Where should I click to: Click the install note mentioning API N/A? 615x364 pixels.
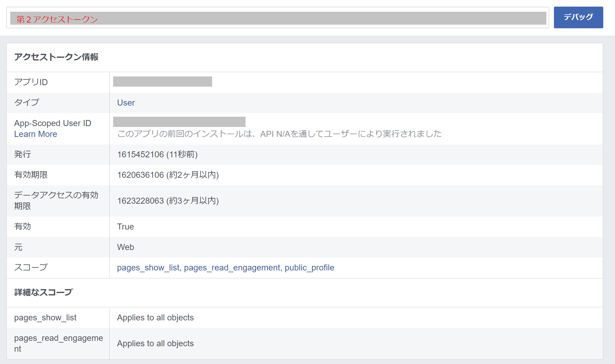[x=280, y=134]
